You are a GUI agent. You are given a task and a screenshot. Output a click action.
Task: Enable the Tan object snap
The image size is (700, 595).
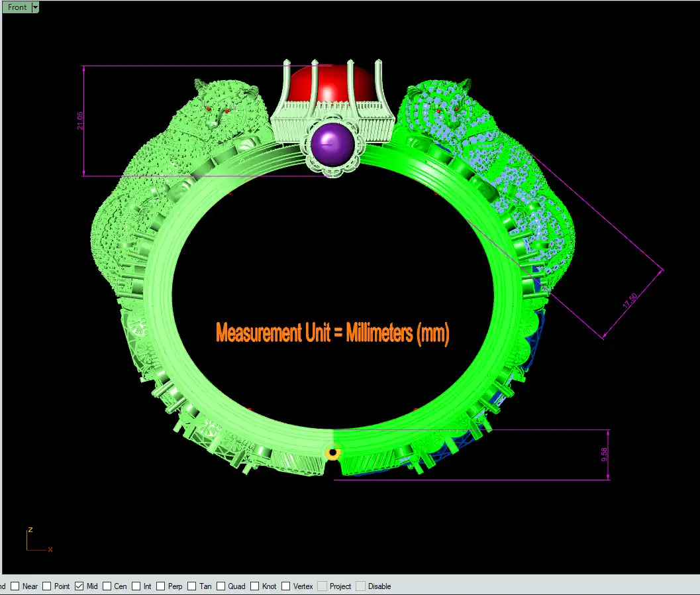(193, 586)
